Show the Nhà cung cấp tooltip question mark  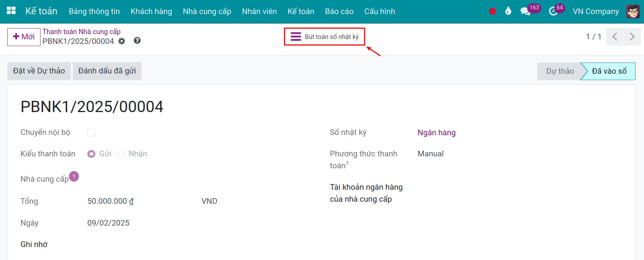point(74,176)
